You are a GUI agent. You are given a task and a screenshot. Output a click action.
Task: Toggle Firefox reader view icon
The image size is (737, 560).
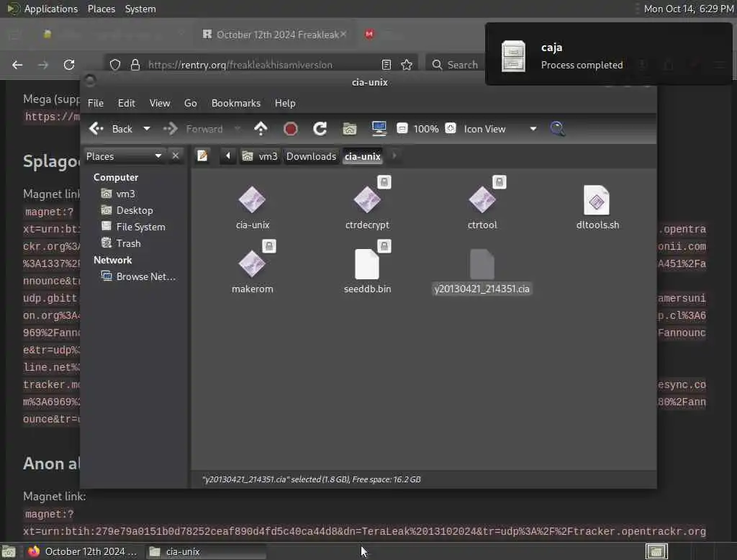pyautogui.click(x=386, y=65)
